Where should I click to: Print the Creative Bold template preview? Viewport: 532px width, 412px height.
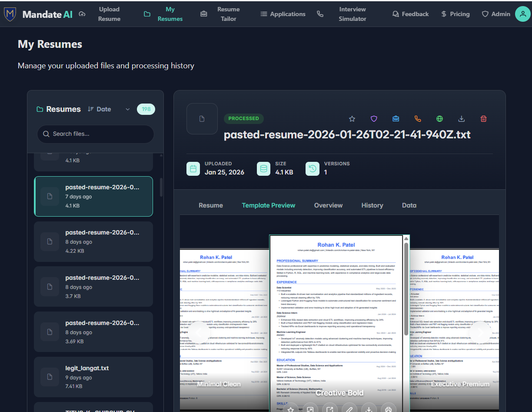pyautogui.click(x=388, y=409)
